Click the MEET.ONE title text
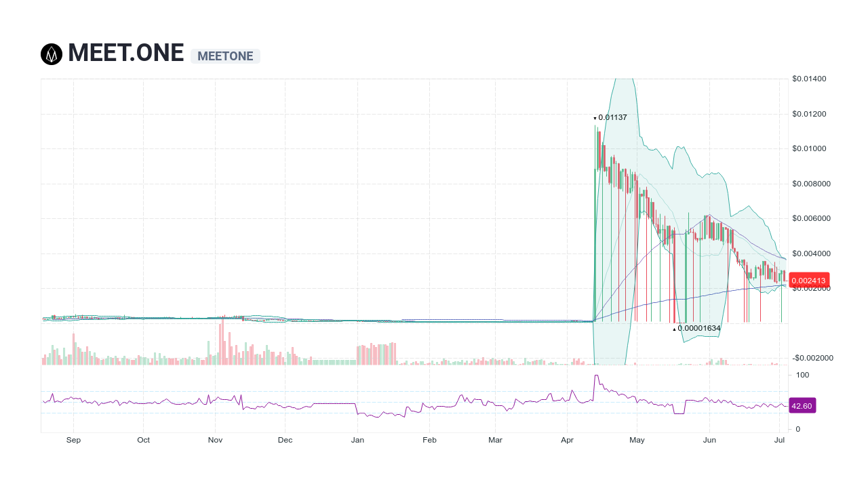 click(x=126, y=53)
